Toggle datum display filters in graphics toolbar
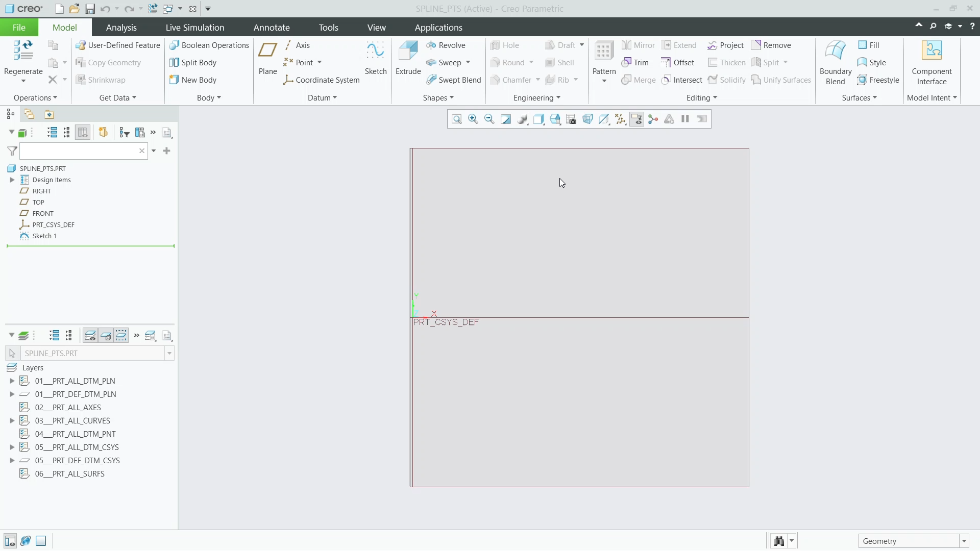Screen dimensions: 980x551 coord(620,119)
